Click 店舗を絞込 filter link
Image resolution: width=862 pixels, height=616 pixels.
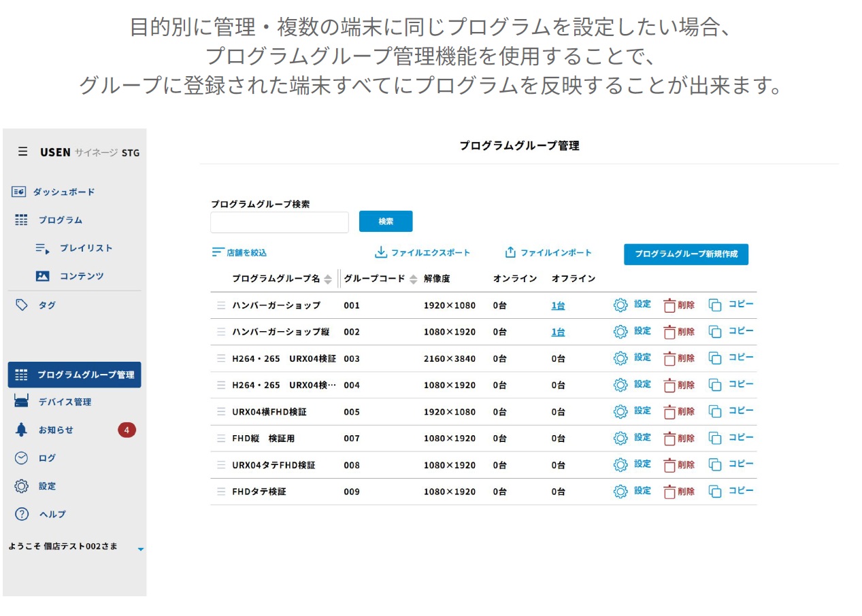[239, 252]
